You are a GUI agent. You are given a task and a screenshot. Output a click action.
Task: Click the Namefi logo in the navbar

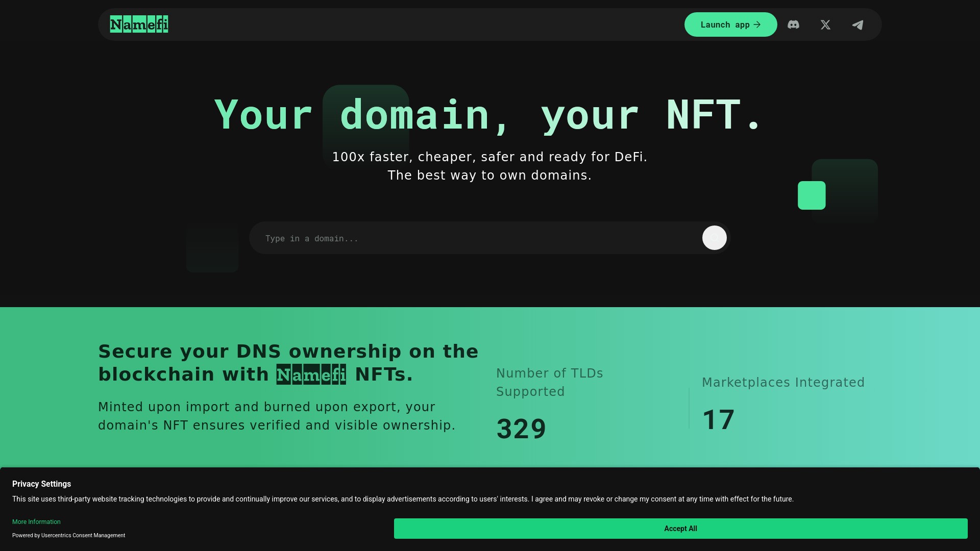point(138,24)
